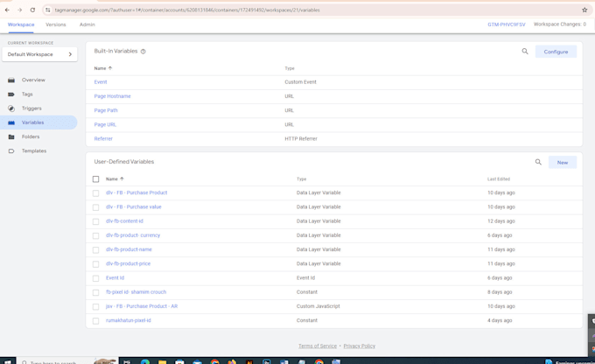Open help icon next to Built-In Variables
595x364 pixels.
[x=143, y=52]
